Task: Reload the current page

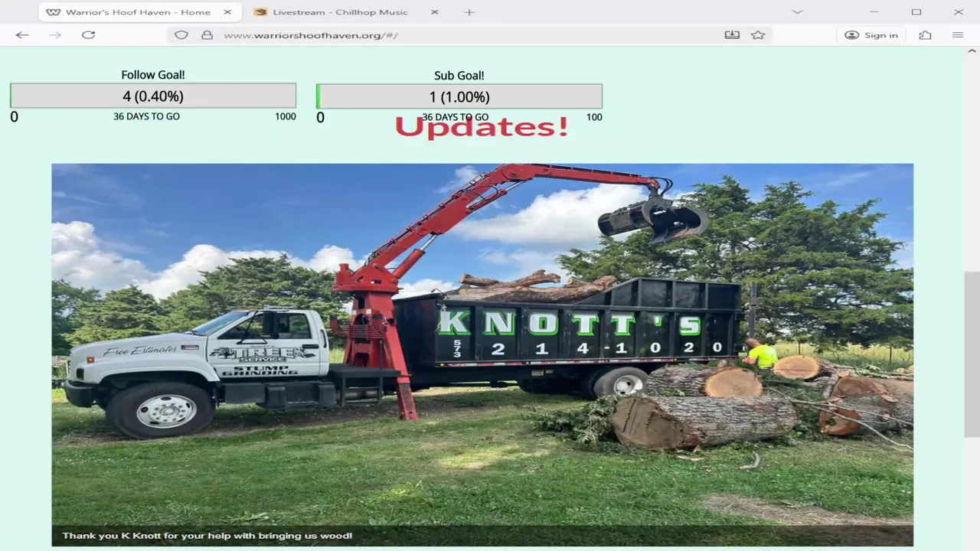Action: [88, 35]
